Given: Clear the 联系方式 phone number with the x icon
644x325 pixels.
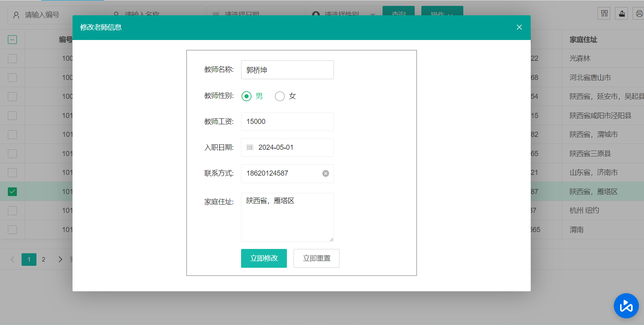Looking at the screenshot, I should click(x=326, y=173).
